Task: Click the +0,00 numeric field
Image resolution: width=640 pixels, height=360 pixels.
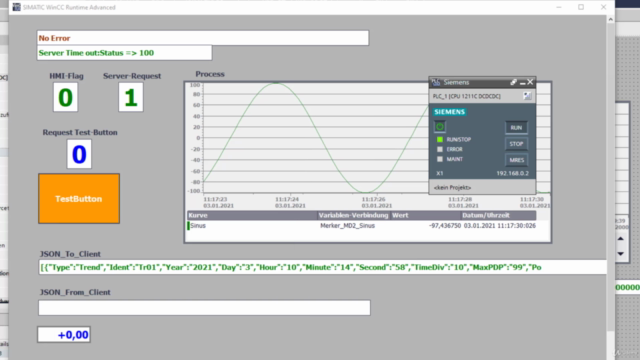Action: (64, 335)
